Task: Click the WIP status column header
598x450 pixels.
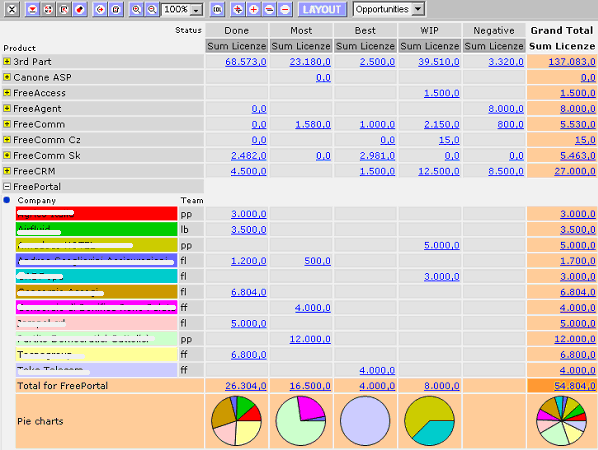Action: (x=429, y=30)
